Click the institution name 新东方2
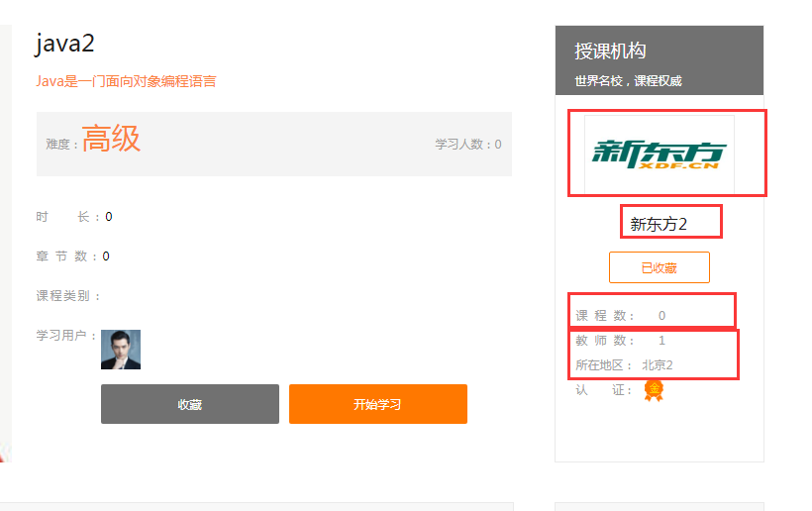Viewport: 812px width, 511px height. tap(659, 224)
